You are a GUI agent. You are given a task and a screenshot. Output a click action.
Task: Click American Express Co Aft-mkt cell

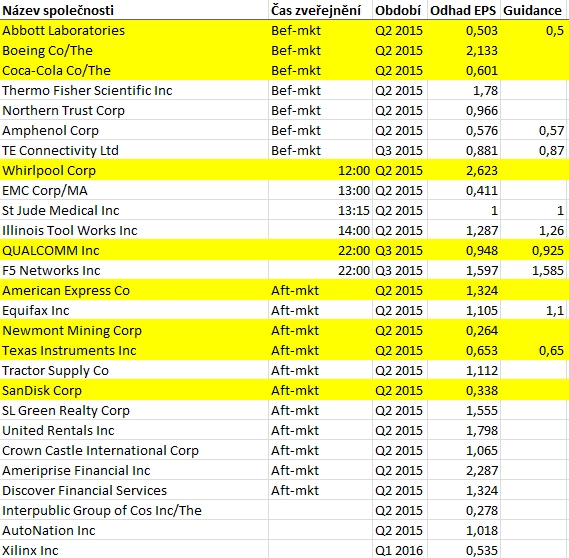[320, 290]
